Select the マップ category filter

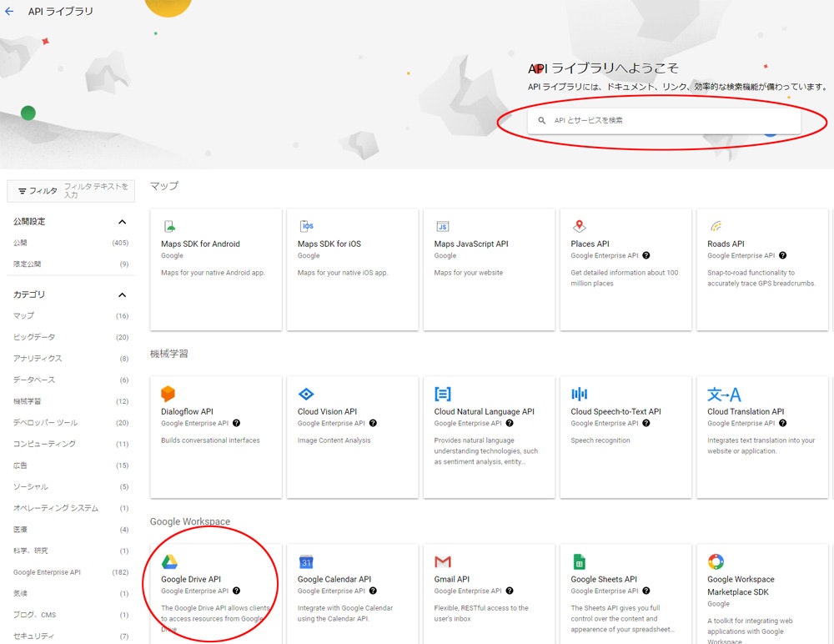pyautogui.click(x=71, y=315)
